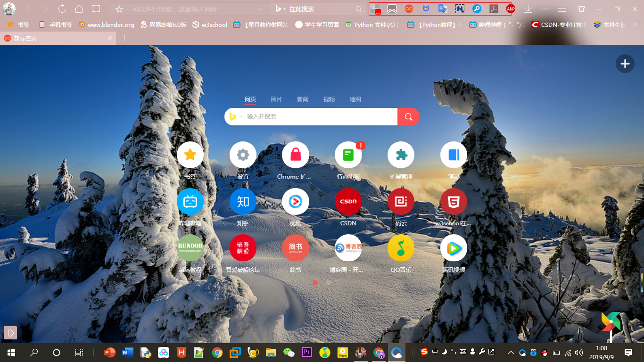644x362 pixels.
Task: Click the blue key password extension icon
Action: [477, 9]
